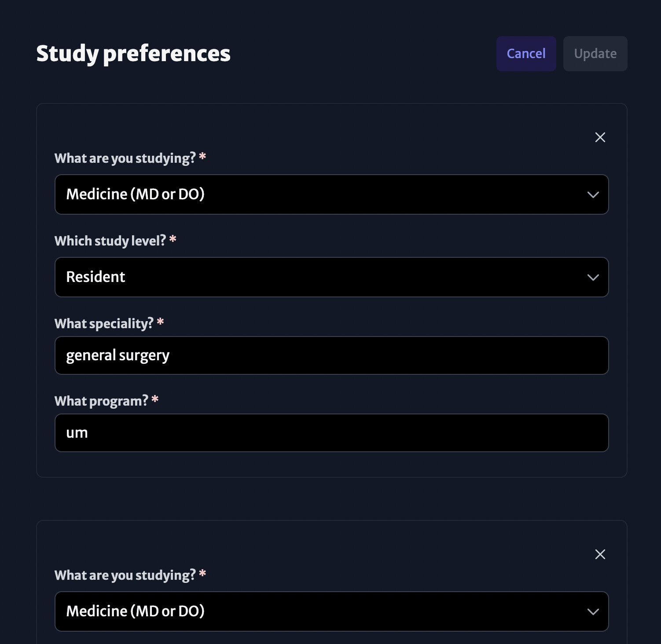Focus the speciality field containing general surgery
Screen dimensions: 661x644
(331, 355)
